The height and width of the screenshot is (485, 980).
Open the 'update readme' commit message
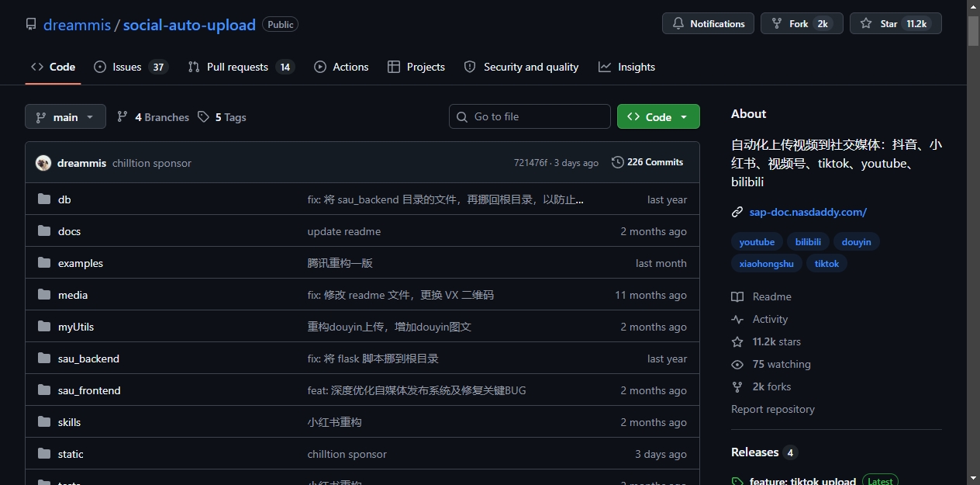pyautogui.click(x=344, y=231)
